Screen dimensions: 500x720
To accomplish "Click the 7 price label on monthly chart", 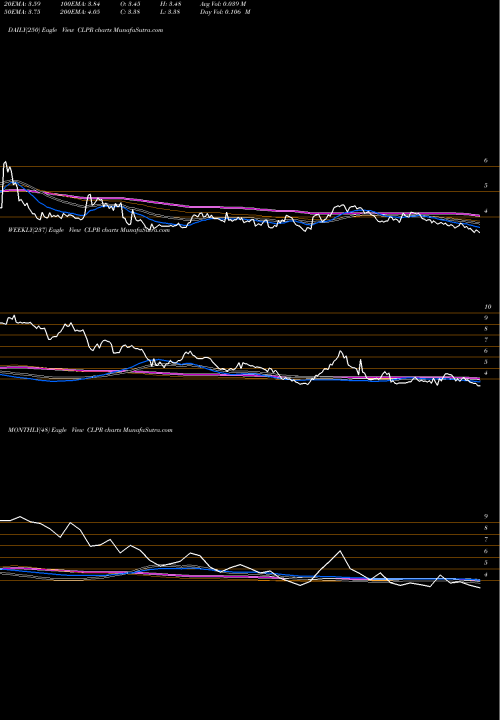I will coord(485,540).
